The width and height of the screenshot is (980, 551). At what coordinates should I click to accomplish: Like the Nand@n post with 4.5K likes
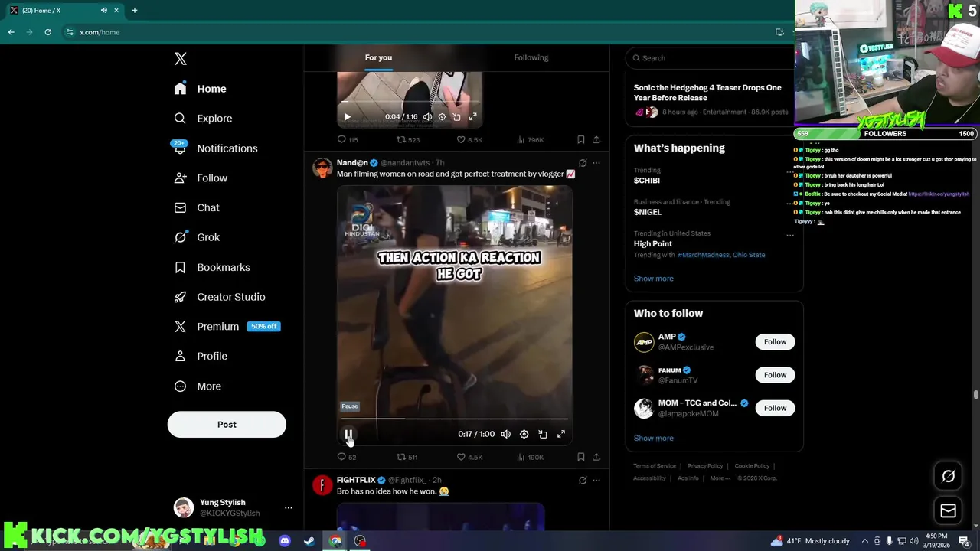[x=469, y=457]
